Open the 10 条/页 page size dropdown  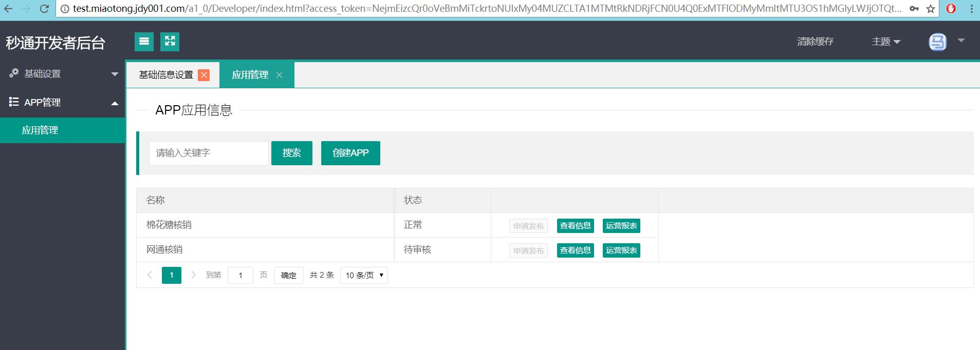364,276
